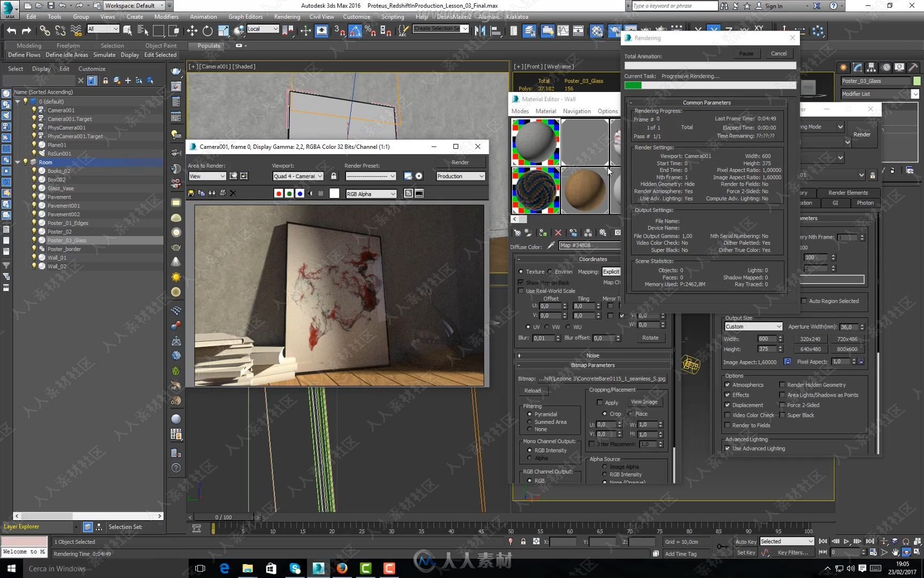Select the Environ mapping radio button
The image size is (924, 578).
pyautogui.click(x=550, y=272)
